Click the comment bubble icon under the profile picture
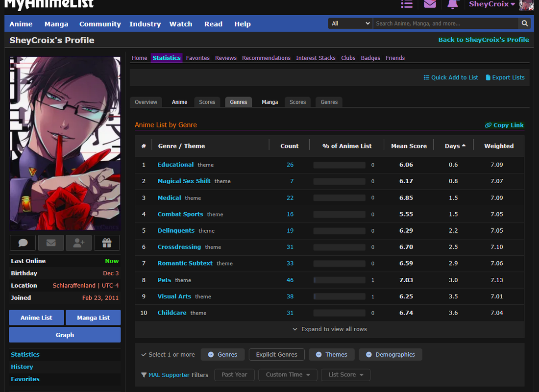 [x=23, y=243]
